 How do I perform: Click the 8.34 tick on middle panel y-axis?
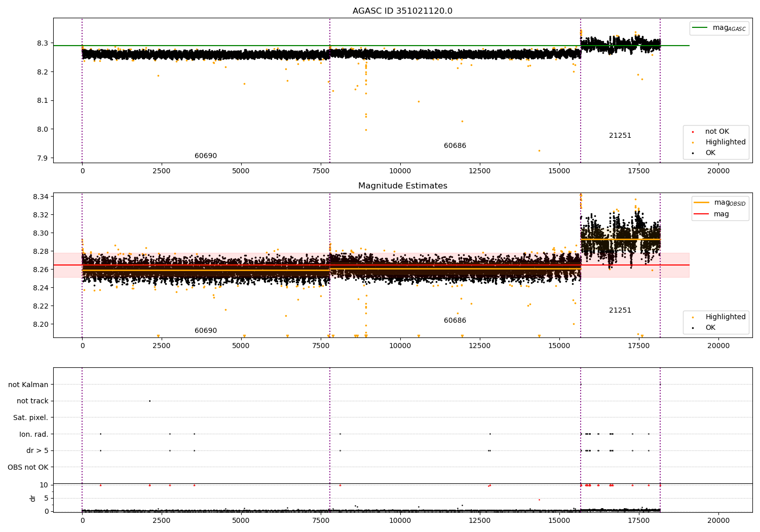click(x=41, y=197)
